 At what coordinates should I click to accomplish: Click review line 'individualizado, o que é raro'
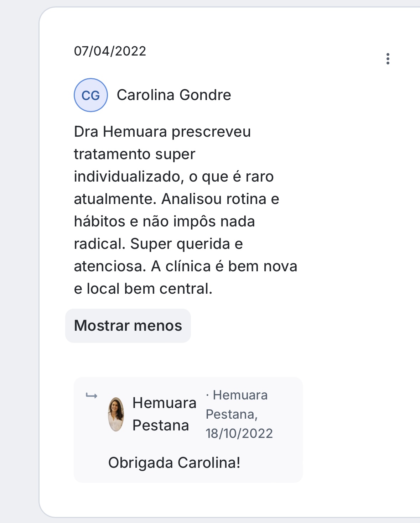(x=174, y=177)
